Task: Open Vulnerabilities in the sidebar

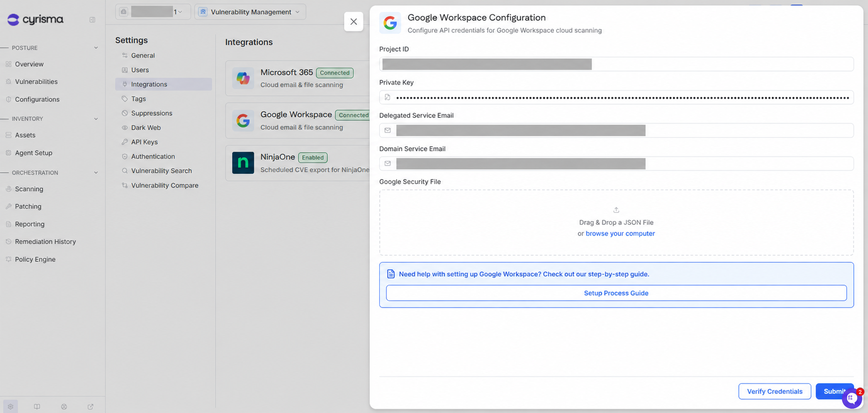Action: [x=36, y=82]
